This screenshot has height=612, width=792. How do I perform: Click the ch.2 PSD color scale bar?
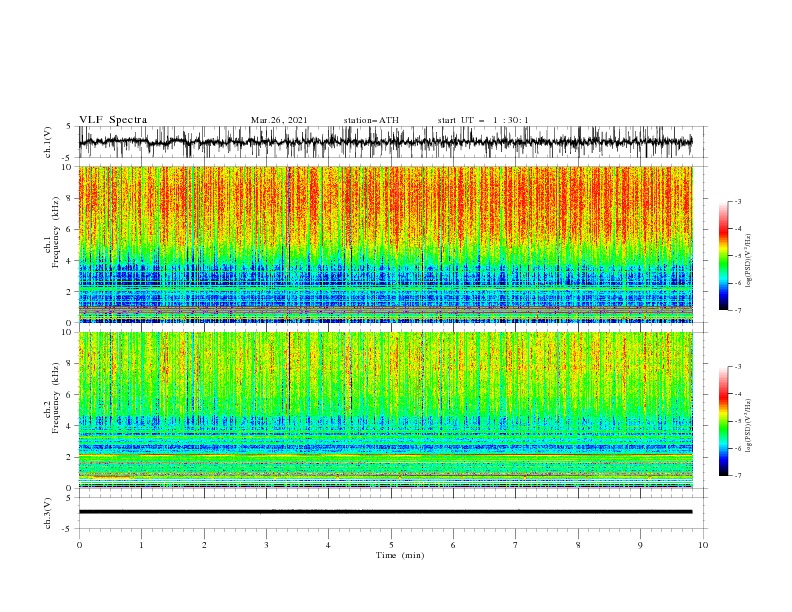(x=723, y=421)
